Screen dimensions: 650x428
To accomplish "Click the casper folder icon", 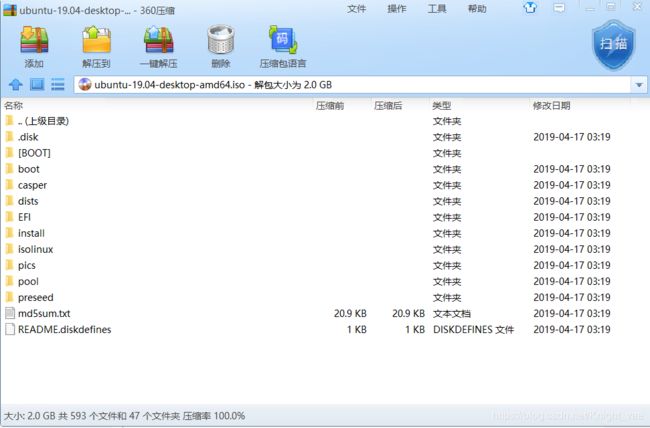I will (x=10, y=185).
